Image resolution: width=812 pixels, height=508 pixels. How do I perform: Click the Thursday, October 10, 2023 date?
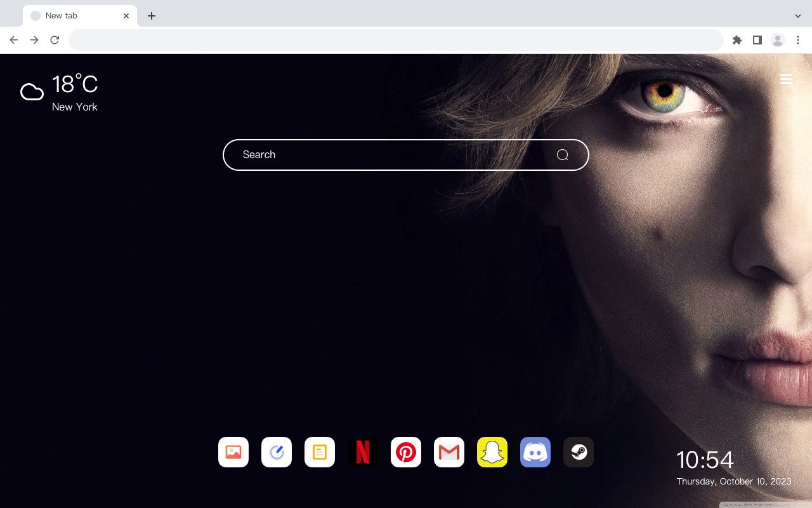click(x=734, y=481)
